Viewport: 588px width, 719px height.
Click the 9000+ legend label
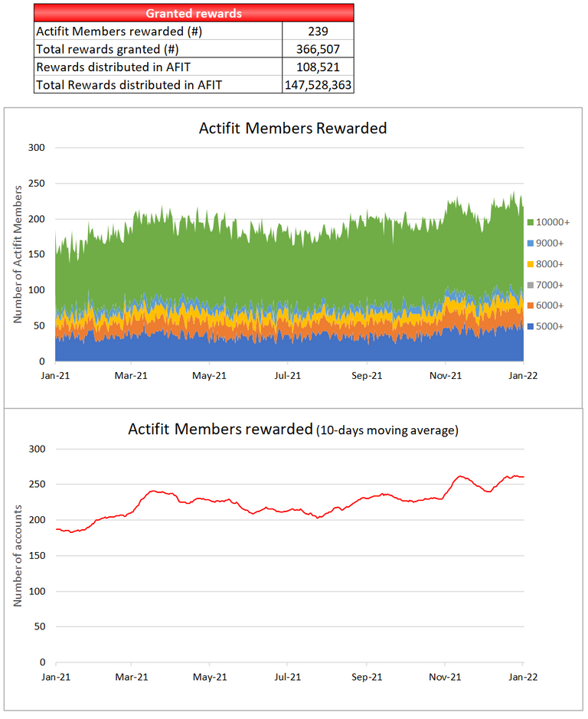click(550, 243)
